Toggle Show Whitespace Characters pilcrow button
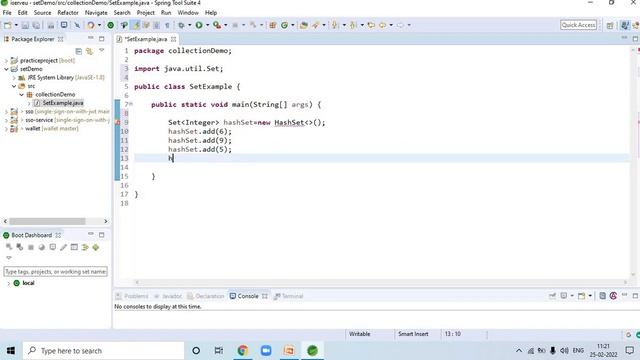This screenshot has width=640, height=360. (x=167, y=25)
